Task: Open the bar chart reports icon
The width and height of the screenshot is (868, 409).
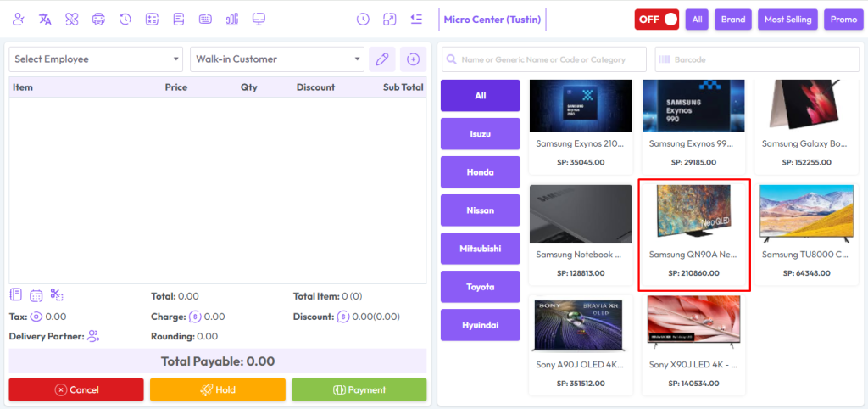Action: 232,20
